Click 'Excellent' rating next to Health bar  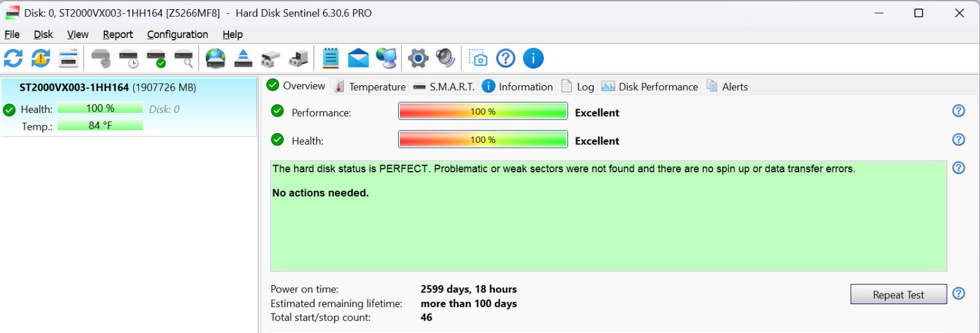[597, 141]
